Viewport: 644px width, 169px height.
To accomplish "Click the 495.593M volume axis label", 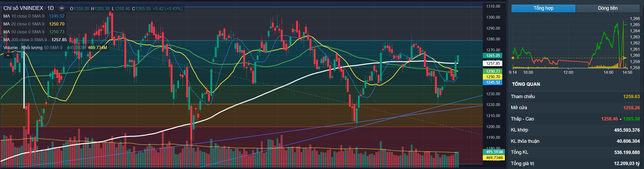I will point(494,152).
